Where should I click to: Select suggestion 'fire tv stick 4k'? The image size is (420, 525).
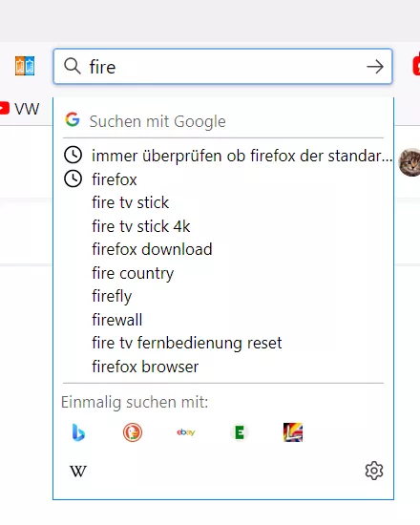[x=223, y=226]
